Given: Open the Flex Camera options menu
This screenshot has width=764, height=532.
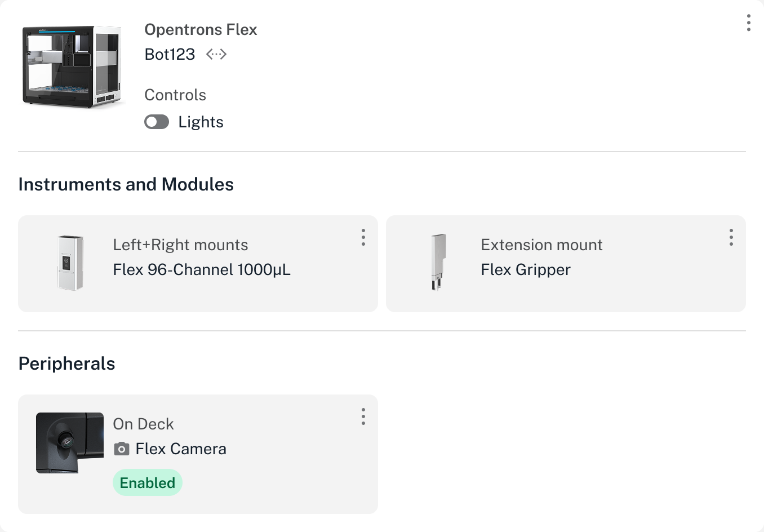Looking at the screenshot, I should 363,417.
